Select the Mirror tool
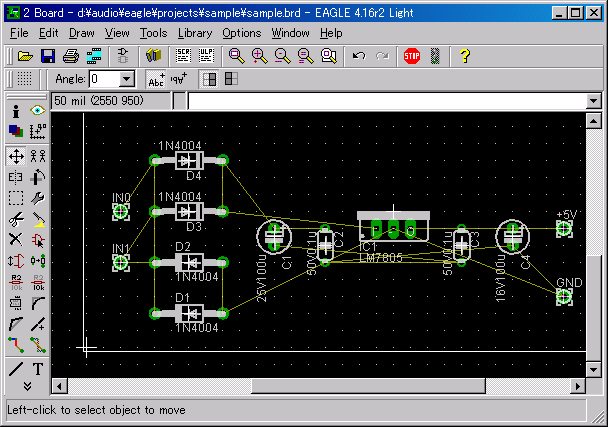The image size is (608, 427). [16, 177]
